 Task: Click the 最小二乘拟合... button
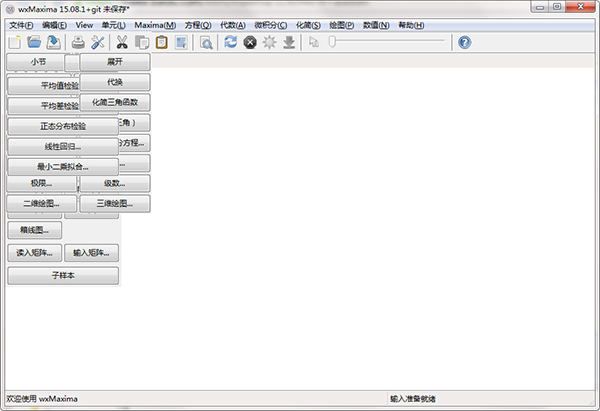(63, 166)
